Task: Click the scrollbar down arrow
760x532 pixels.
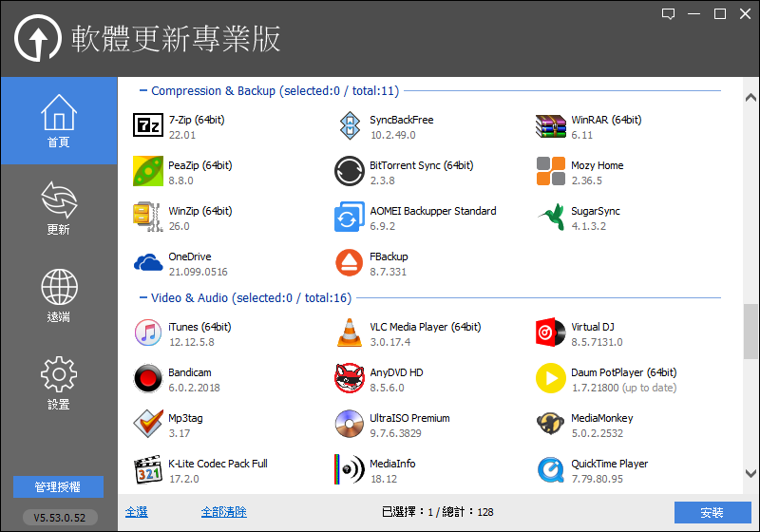Action: tap(750, 473)
